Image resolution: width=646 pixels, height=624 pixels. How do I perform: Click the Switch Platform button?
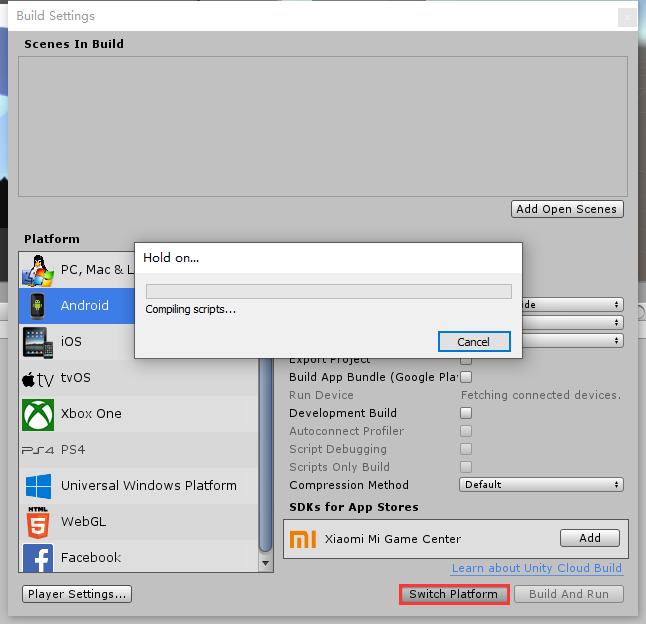(x=454, y=594)
